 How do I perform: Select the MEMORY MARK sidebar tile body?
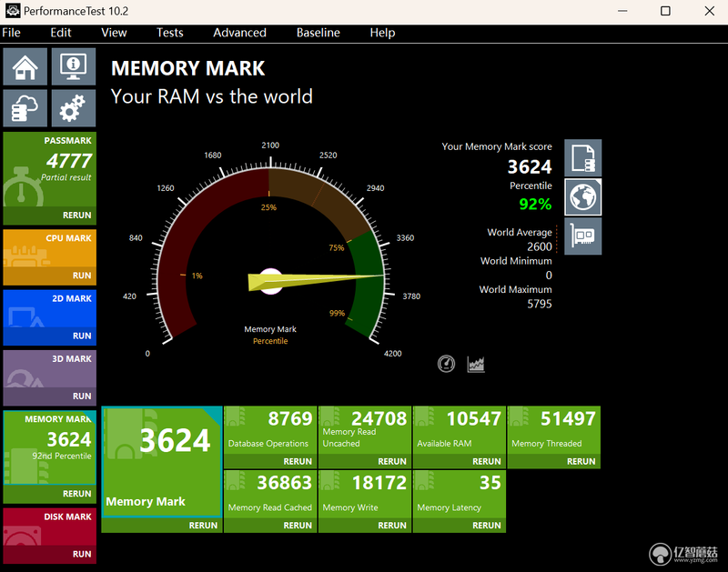click(50, 447)
